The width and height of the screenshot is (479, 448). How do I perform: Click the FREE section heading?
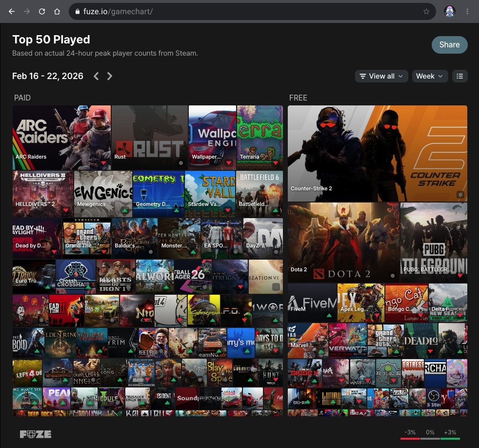click(x=298, y=98)
